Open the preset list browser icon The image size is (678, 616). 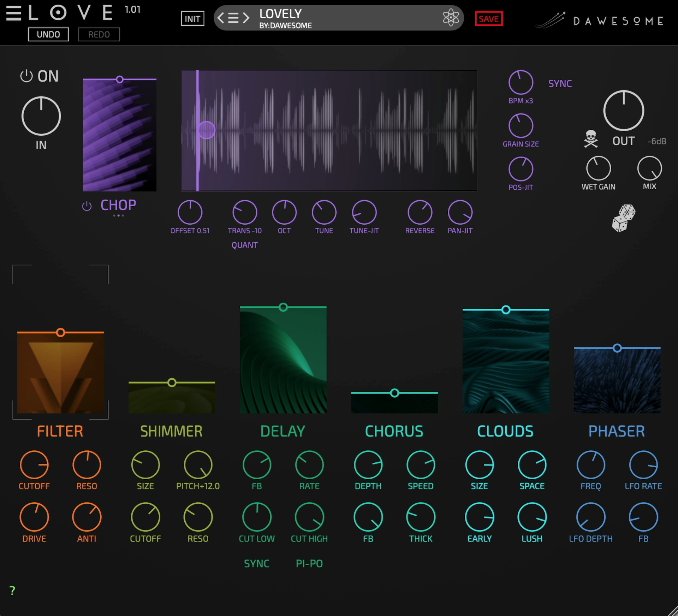(x=233, y=18)
